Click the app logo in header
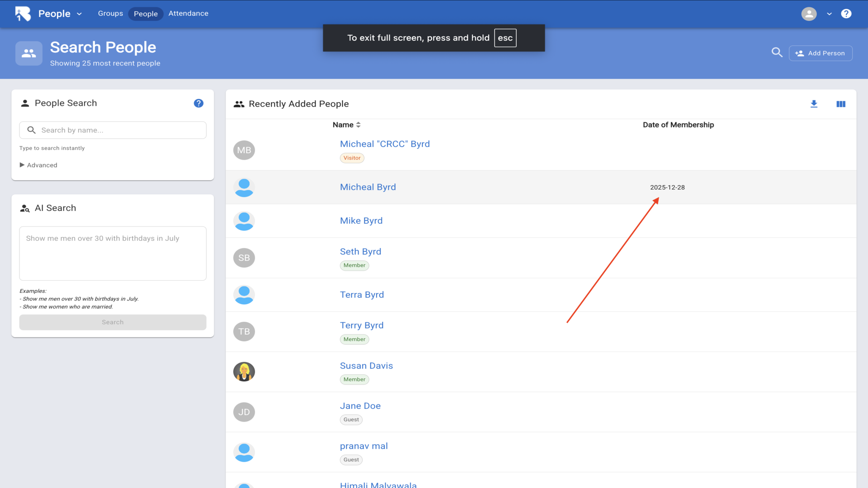The image size is (868, 488). pyautogui.click(x=23, y=14)
